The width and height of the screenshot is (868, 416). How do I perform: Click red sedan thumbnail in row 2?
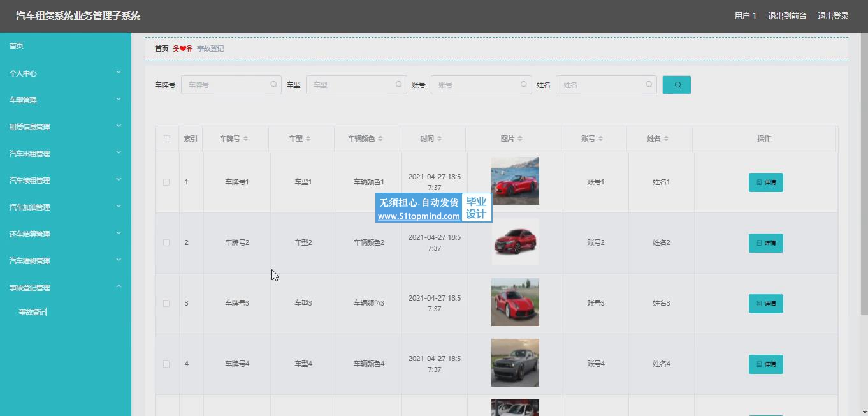tap(515, 241)
